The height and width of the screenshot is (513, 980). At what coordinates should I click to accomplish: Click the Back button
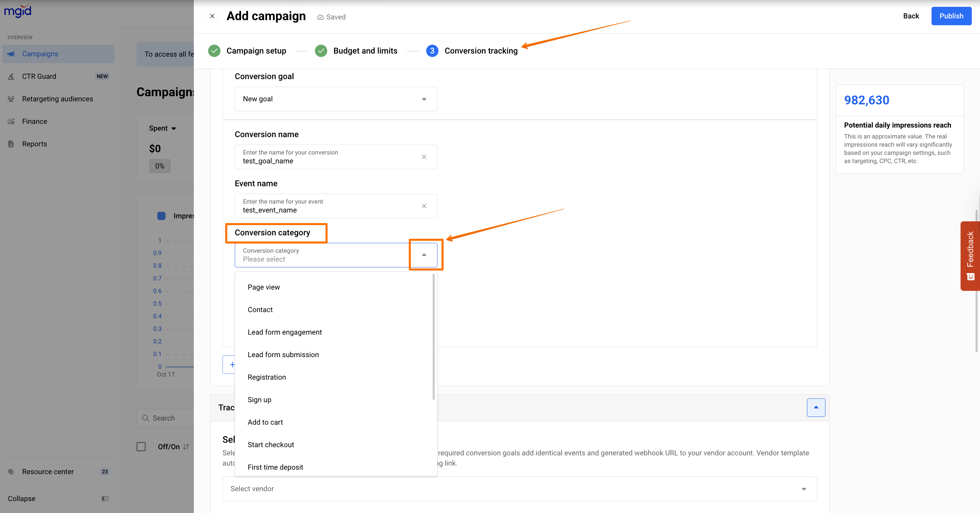tap(911, 16)
